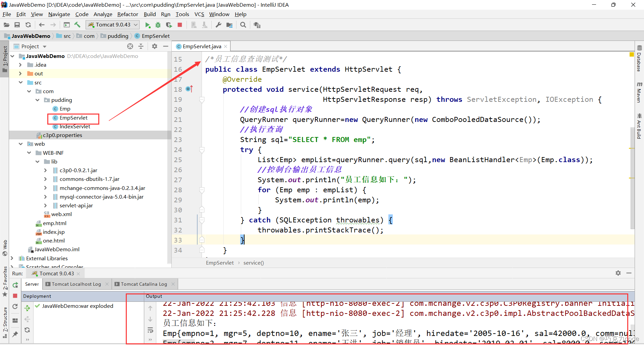
Task: Go forward with the right arrow icon
Action: tap(53, 25)
